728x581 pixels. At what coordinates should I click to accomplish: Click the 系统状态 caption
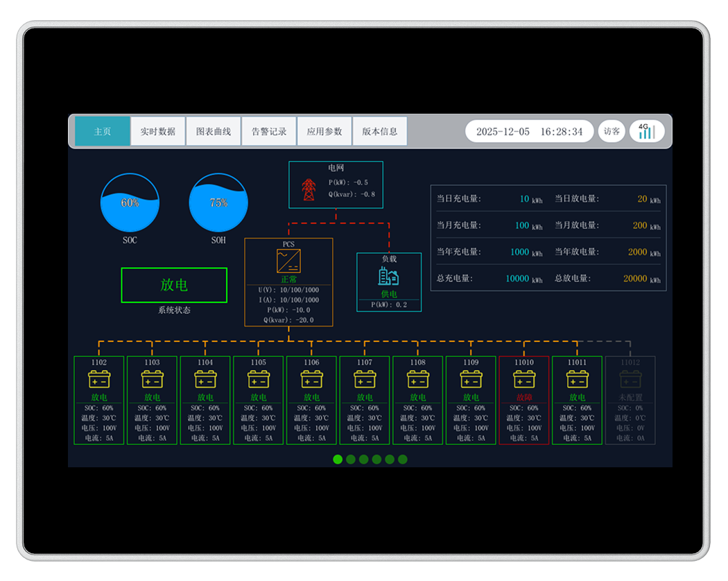(x=174, y=310)
